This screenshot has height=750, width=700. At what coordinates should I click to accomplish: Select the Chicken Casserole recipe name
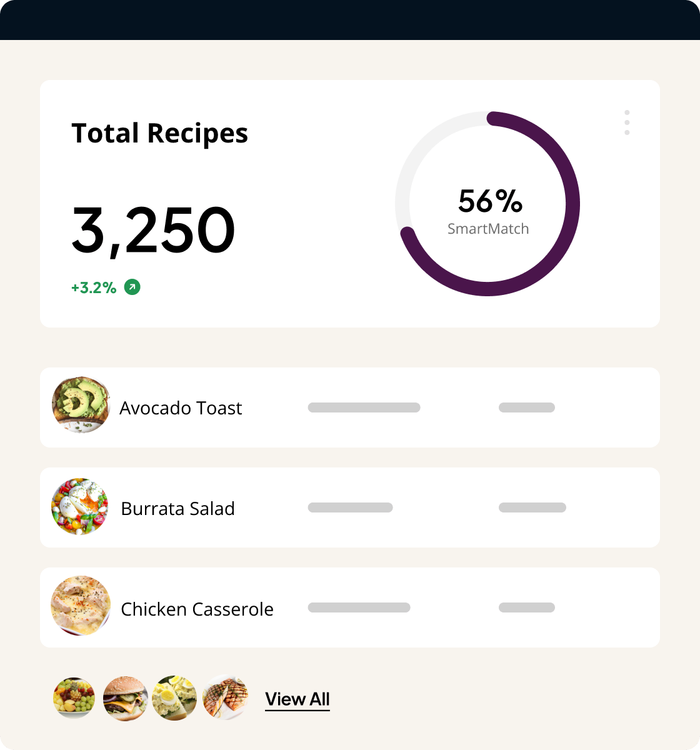197,609
